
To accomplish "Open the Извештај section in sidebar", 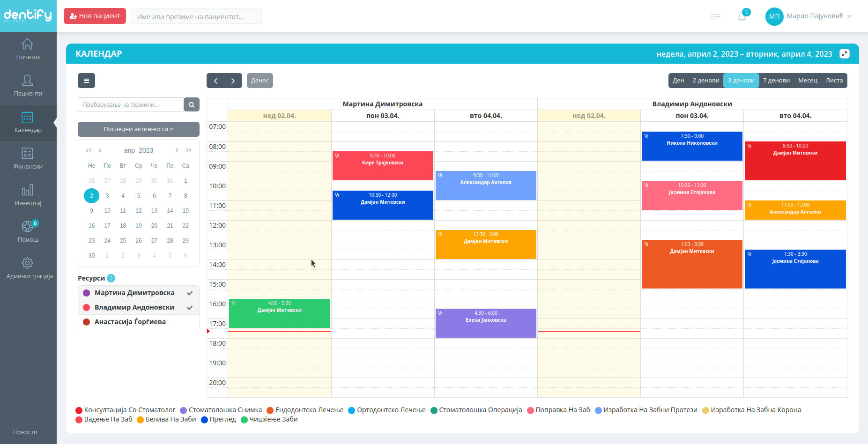I will (x=28, y=196).
